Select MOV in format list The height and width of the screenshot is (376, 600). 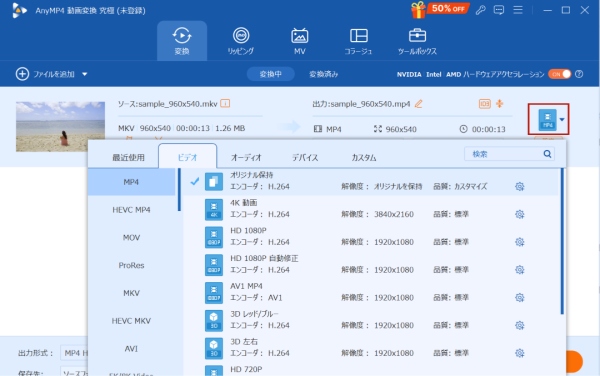tap(131, 238)
